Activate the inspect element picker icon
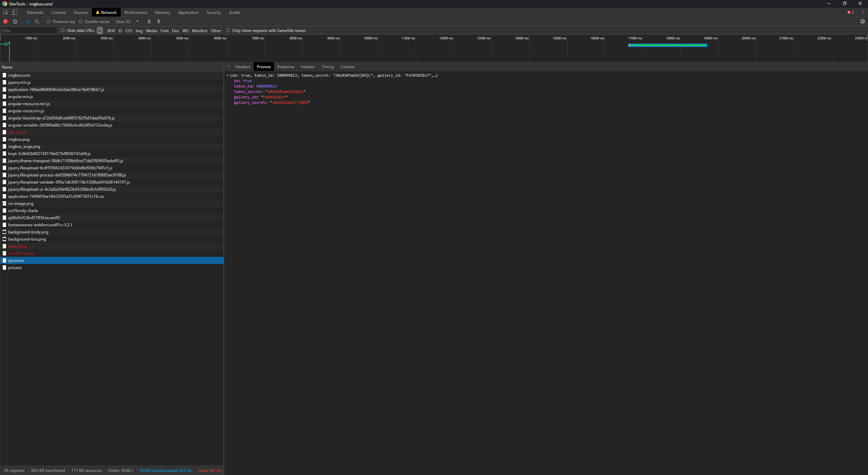 click(x=5, y=13)
